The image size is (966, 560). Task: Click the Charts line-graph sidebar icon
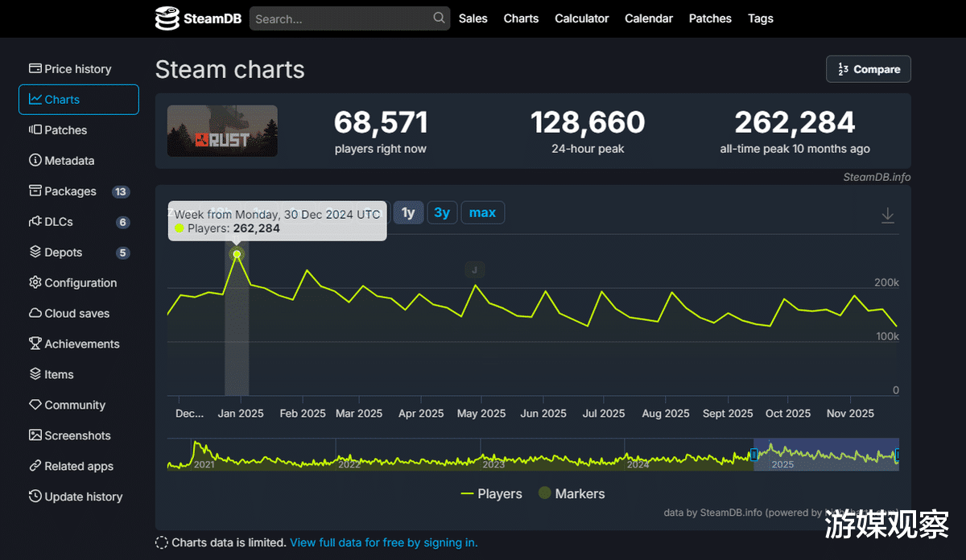(35, 99)
